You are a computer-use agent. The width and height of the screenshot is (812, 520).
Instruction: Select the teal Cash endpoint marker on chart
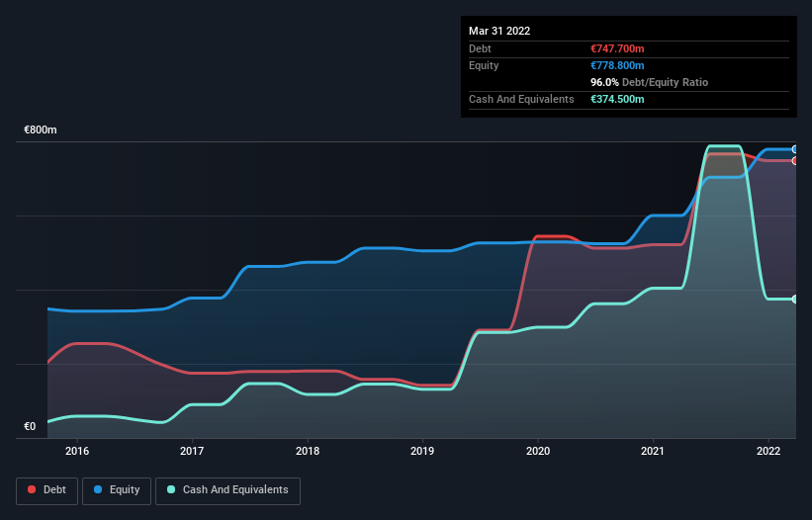coord(795,300)
